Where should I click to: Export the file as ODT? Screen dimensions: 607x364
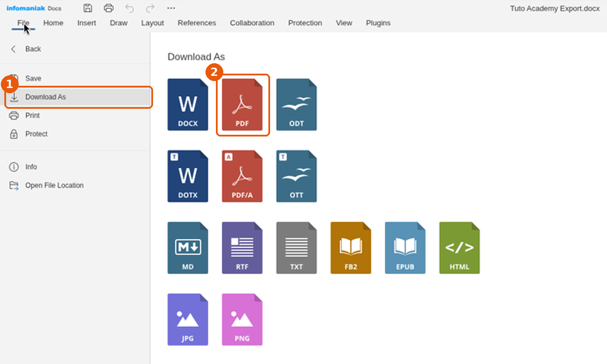tap(297, 104)
